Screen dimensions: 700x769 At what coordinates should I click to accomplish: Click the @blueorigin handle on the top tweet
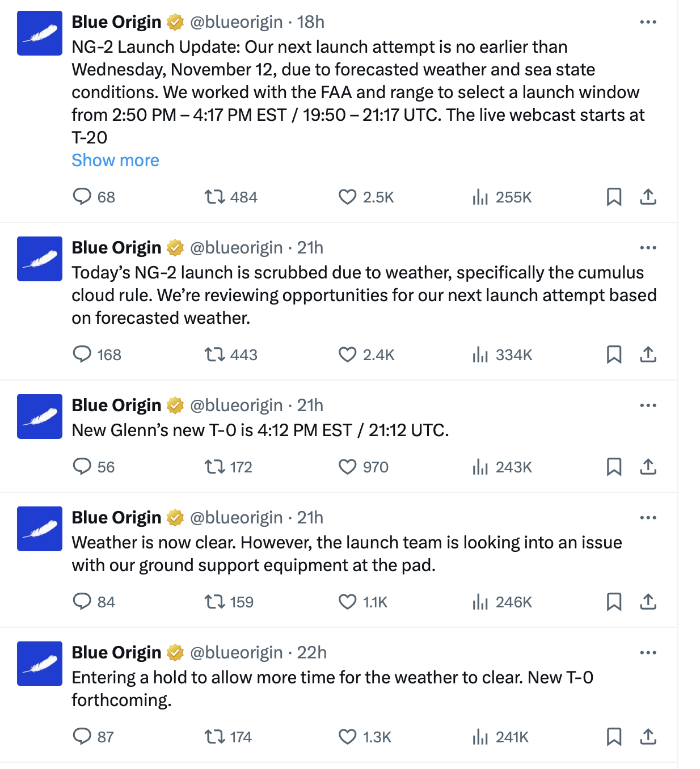click(x=235, y=22)
